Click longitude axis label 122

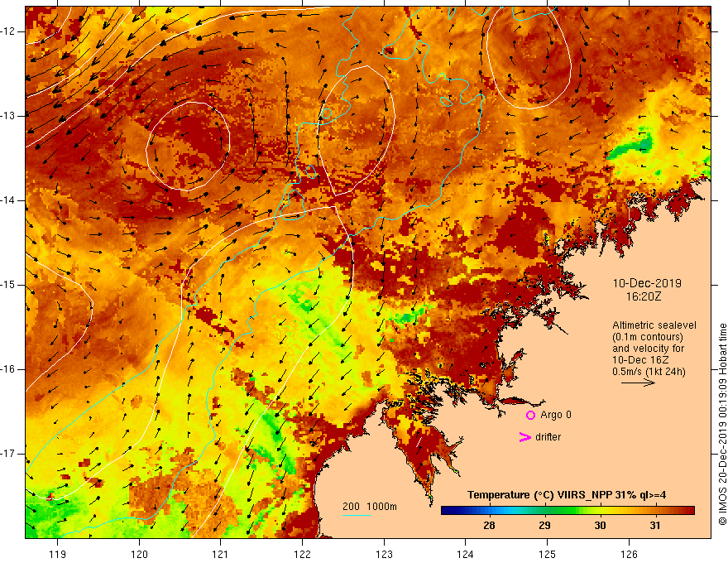[302, 554]
